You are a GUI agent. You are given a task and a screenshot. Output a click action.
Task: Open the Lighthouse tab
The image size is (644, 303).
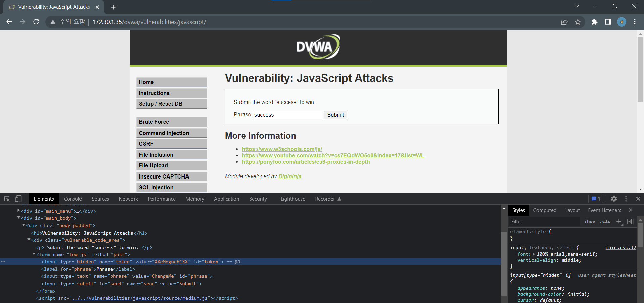point(293,199)
